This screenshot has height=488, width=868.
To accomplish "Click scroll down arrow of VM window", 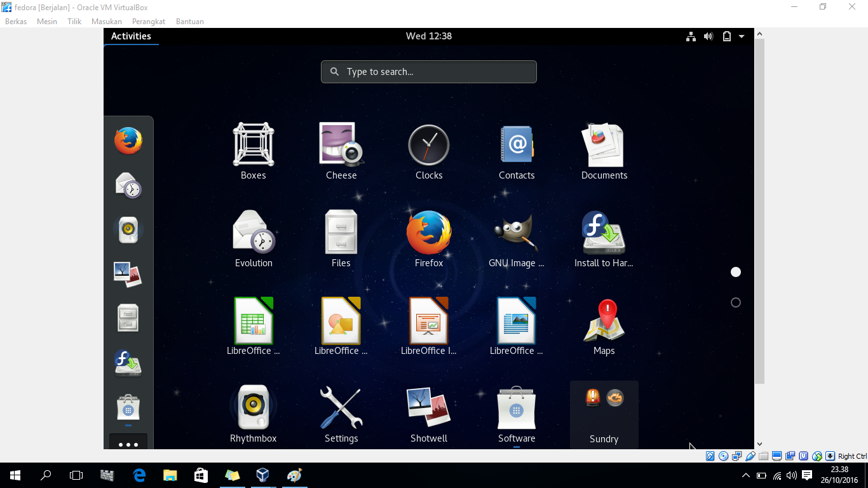I will tap(759, 444).
